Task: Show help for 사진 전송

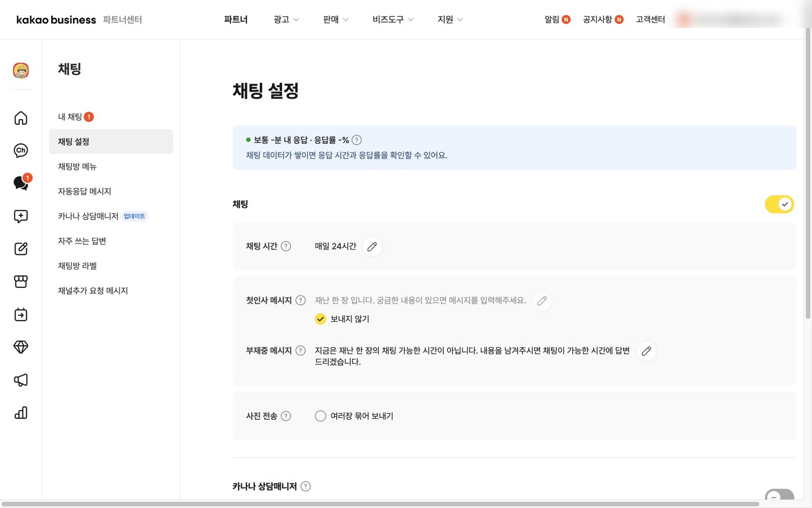Action: 286,416
